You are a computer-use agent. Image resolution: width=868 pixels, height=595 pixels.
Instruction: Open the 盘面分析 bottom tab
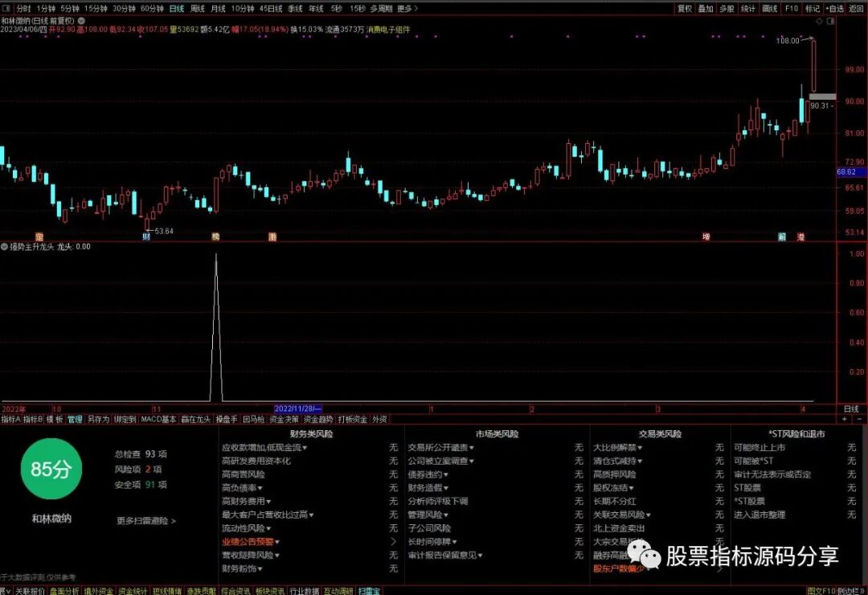(64, 591)
